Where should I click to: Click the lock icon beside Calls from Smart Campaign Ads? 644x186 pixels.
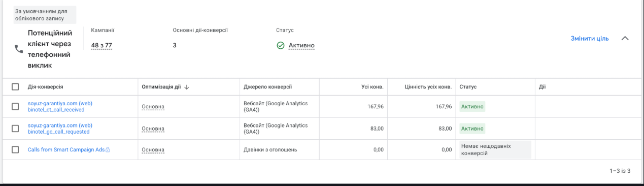pos(108,150)
